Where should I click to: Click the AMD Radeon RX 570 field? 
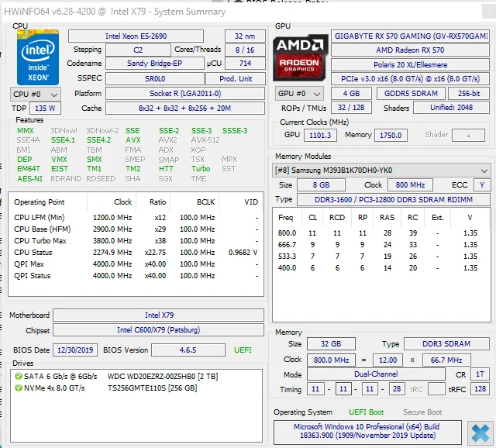coord(410,50)
